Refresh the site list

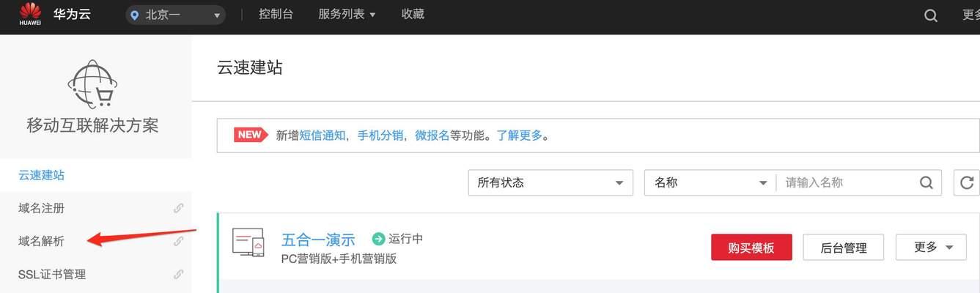pyautogui.click(x=967, y=182)
